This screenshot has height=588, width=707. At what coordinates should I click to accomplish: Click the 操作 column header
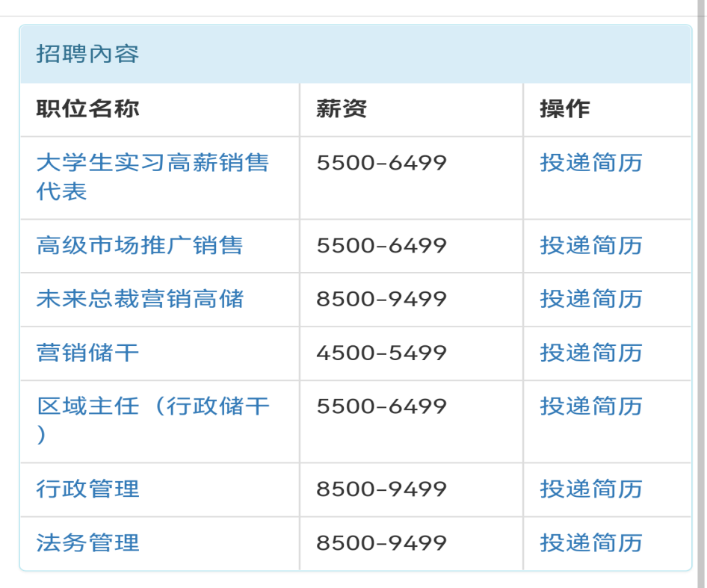[565, 109]
